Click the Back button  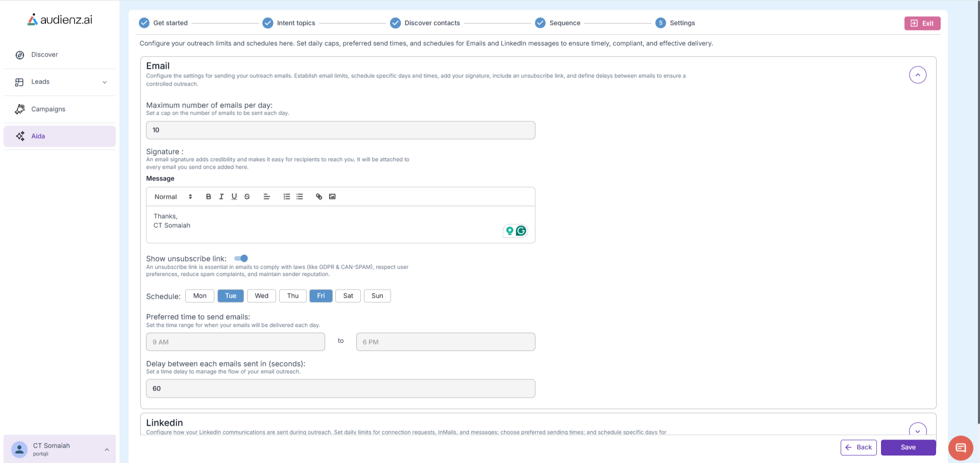tap(859, 447)
